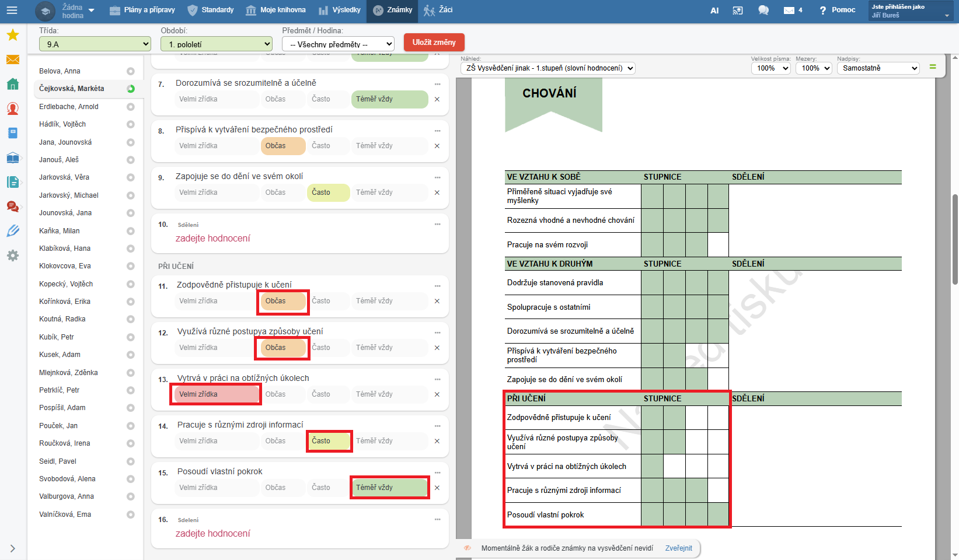959x560 pixels.
Task: Select 'Velmi zřídka' for Zapojuje se do dění
Action: coord(217,192)
